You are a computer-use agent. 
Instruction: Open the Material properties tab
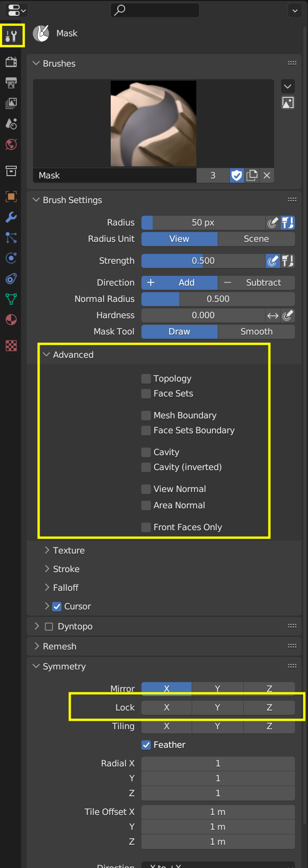point(11,320)
